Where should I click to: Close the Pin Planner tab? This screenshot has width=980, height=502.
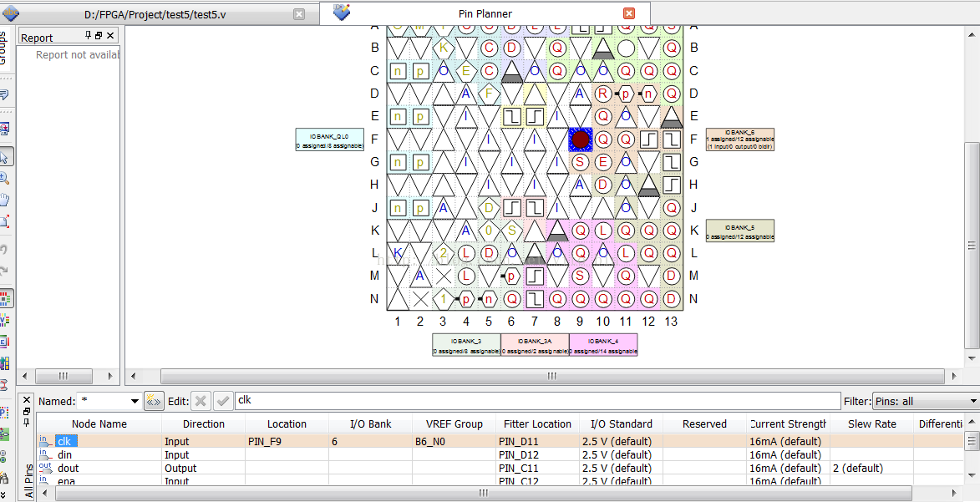(x=629, y=13)
